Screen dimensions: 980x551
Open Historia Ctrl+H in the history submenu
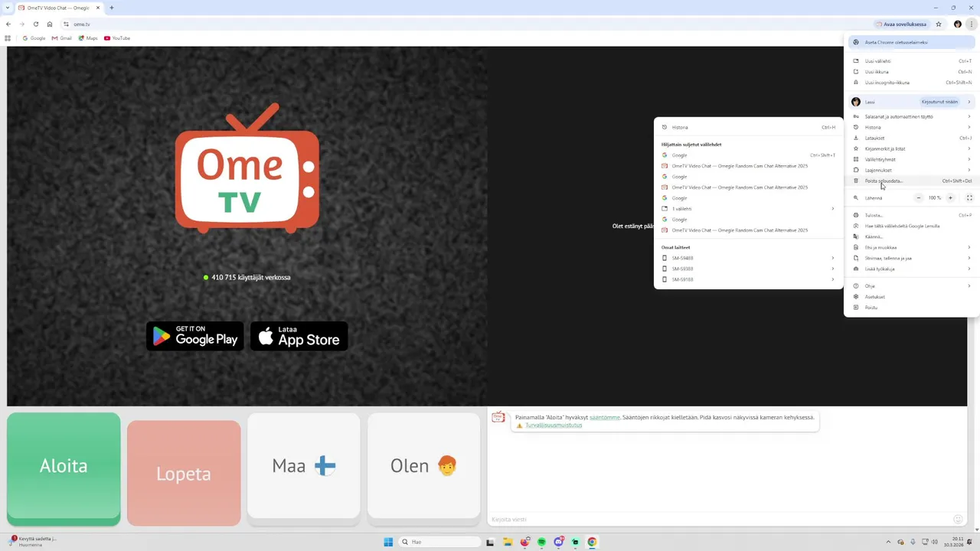(748, 127)
